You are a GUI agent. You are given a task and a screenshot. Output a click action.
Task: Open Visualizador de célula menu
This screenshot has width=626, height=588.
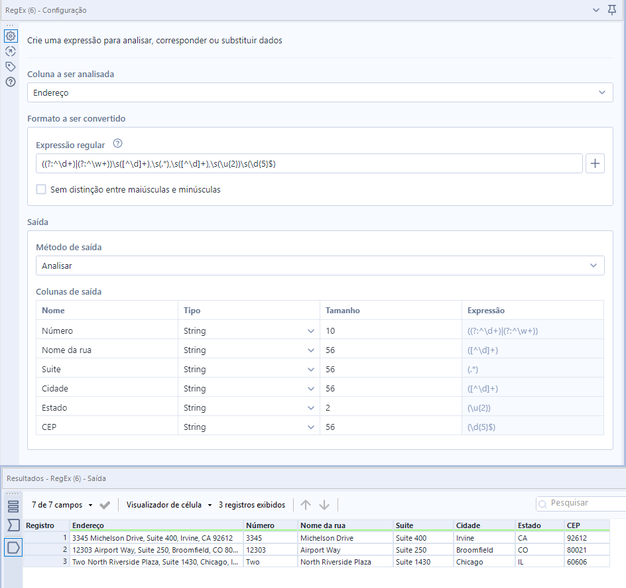[168, 505]
